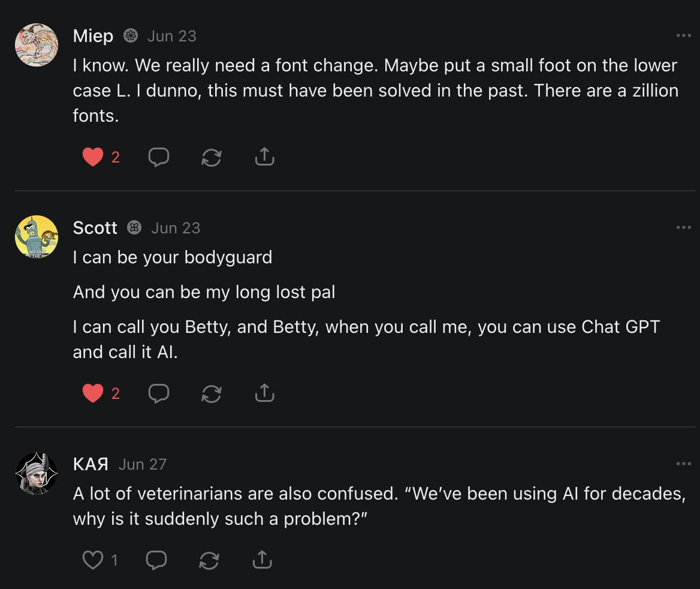The width and height of the screenshot is (700, 589).
Task: Open more options for КАЯ's comment
Action: click(x=683, y=464)
